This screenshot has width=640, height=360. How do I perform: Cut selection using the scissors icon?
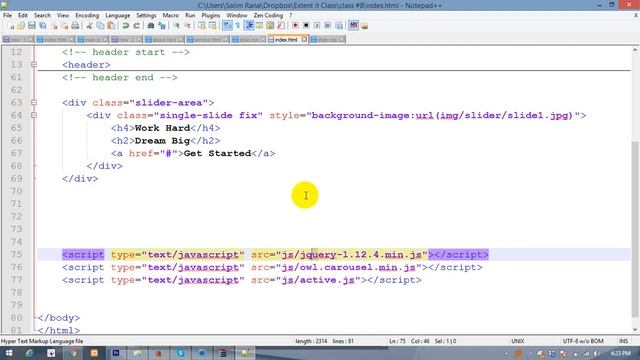coord(89,26)
